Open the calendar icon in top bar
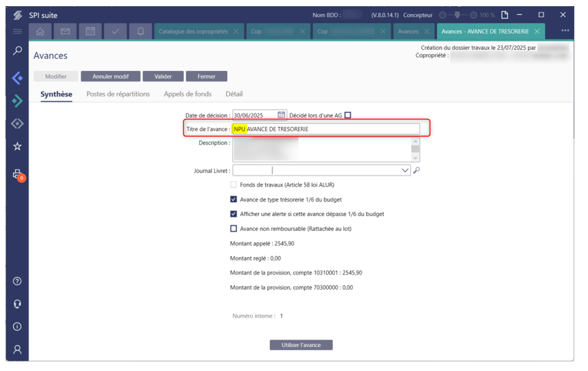 point(90,31)
